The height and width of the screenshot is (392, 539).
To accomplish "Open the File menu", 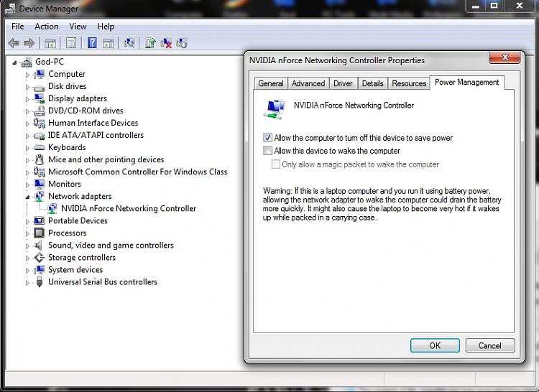I will click(x=17, y=27).
